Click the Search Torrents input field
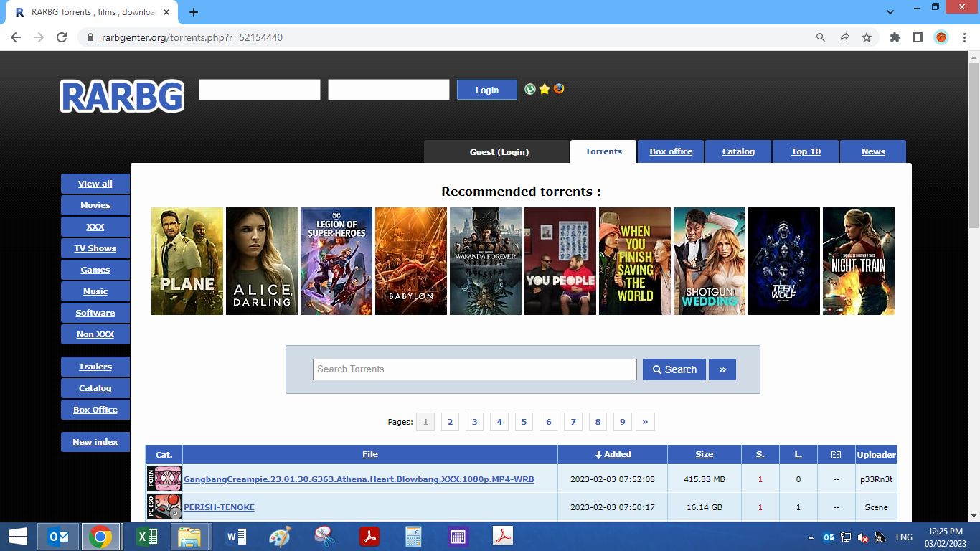The width and height of the screenshot is (980, 551). click(475, 369)
